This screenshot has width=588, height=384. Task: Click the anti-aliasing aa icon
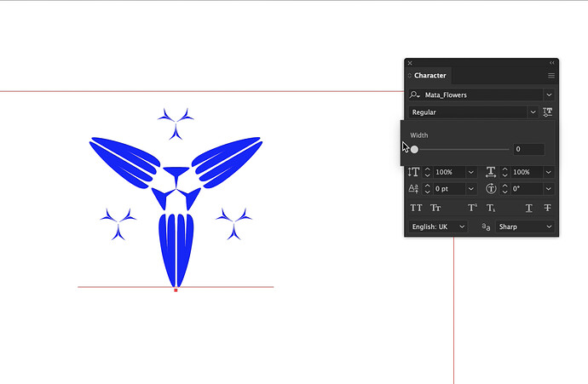pyautogui.click(x=486, y=226)
